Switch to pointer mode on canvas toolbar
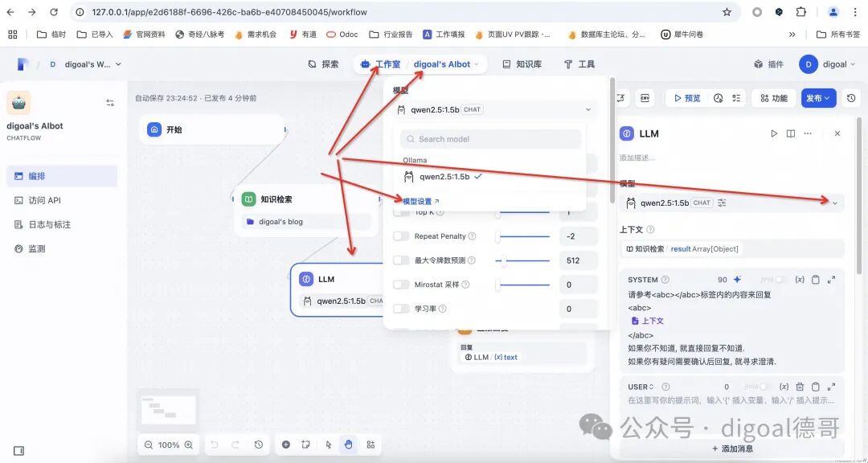The image size is (868, 463). pos(328,445)
